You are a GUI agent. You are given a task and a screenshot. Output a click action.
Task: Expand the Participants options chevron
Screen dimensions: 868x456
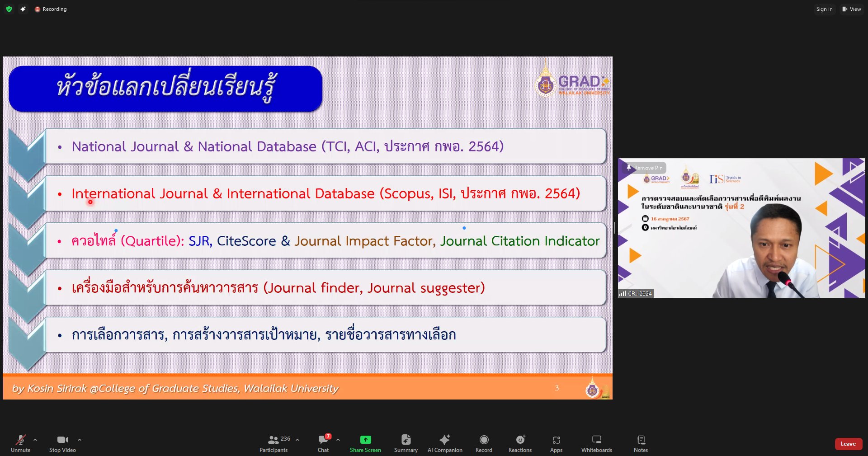point(297,440)
